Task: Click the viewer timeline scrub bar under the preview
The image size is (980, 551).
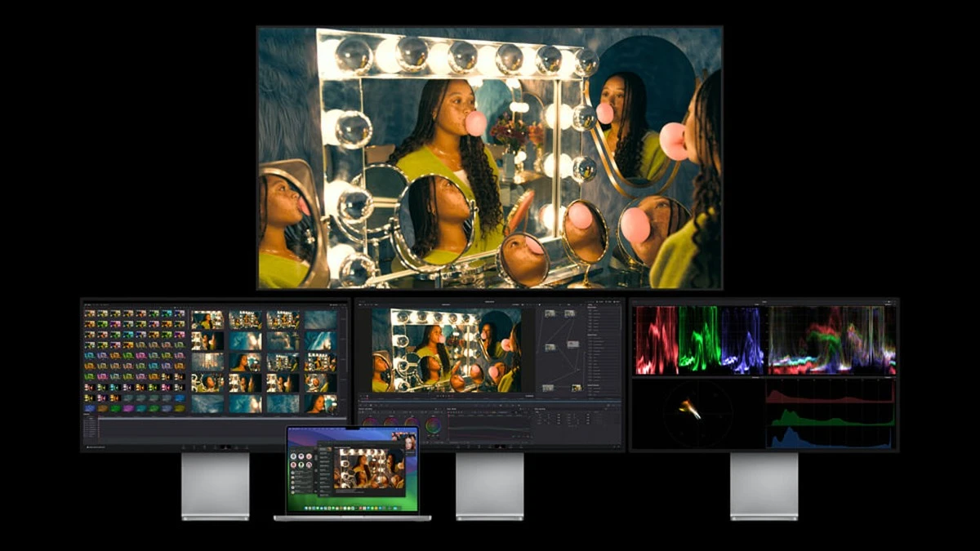Action: (x=446, y=397)
